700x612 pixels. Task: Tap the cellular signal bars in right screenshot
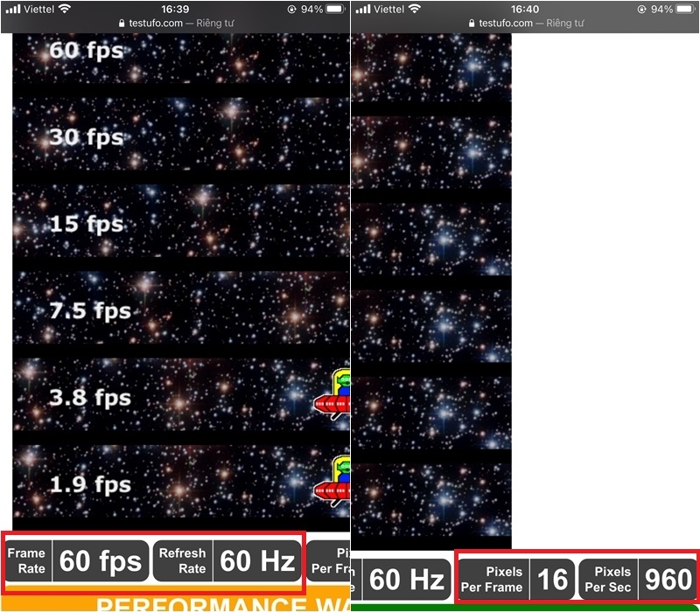tap(363, 9)
